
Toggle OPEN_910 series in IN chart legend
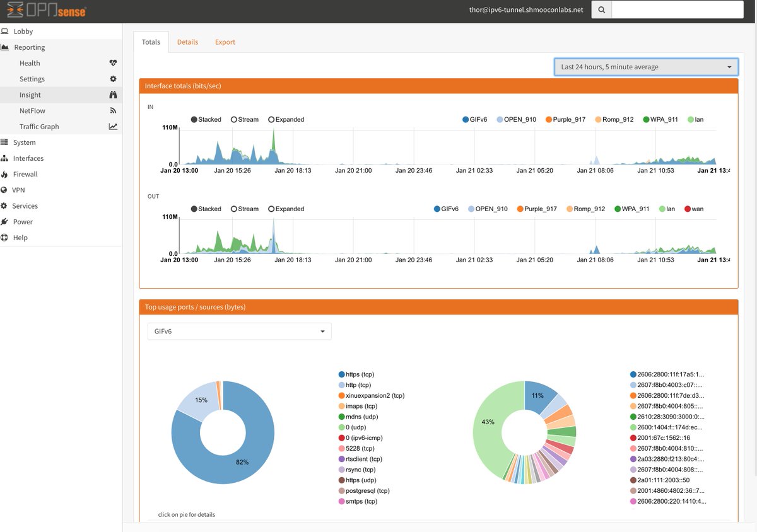516,119
